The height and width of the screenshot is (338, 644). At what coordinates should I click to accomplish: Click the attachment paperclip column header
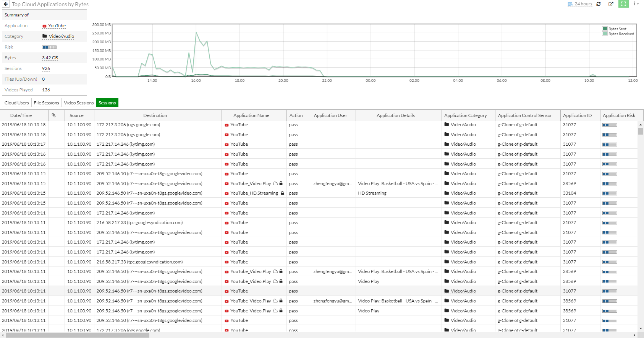54,115
